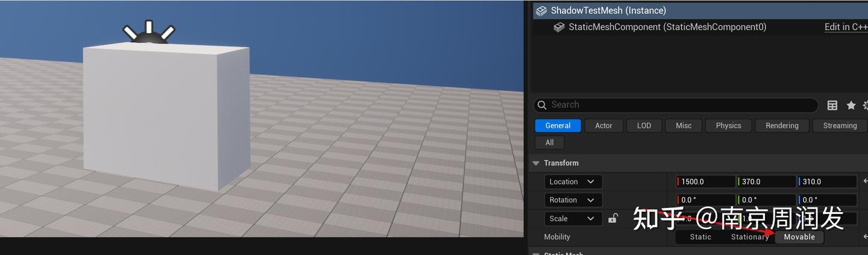
Task: Toggle the Scale lock icon
Action: click(613, 218)
